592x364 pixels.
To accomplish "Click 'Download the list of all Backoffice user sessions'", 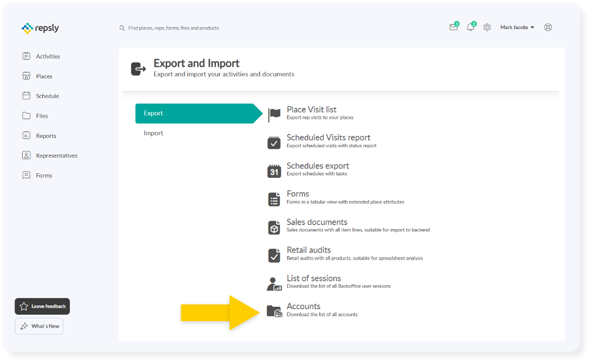I will tap(339, 286).
